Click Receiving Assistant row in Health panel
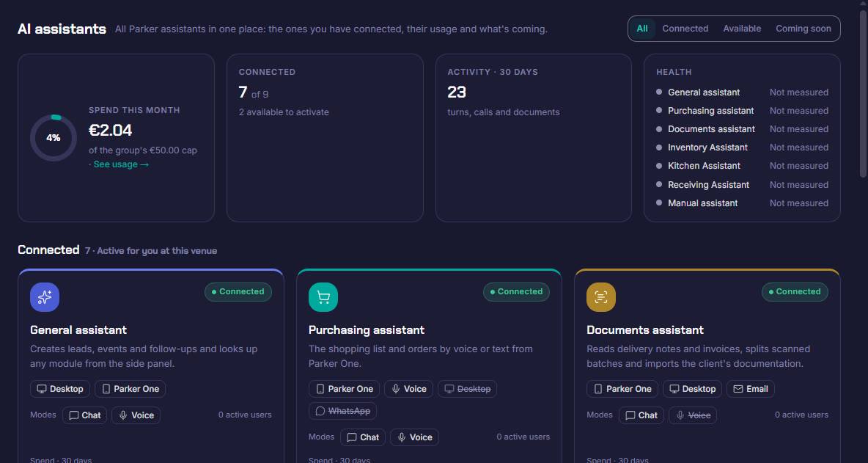 pos(743,185)
